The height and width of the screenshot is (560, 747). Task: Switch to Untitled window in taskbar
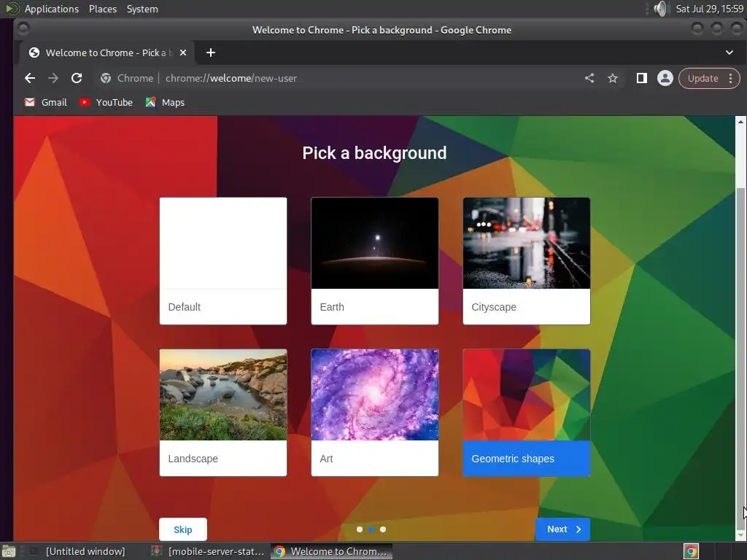(x=77, y=551)
